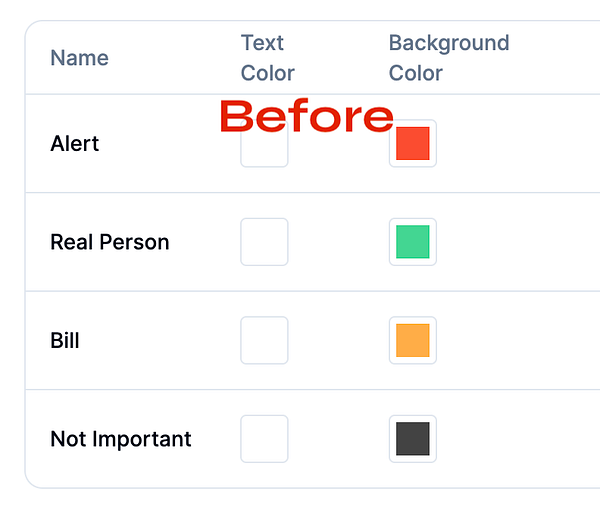The height and width of the screenshot is (511, 600).
Task: Pick the Bill text color swatch
Action: click(264, 340)
